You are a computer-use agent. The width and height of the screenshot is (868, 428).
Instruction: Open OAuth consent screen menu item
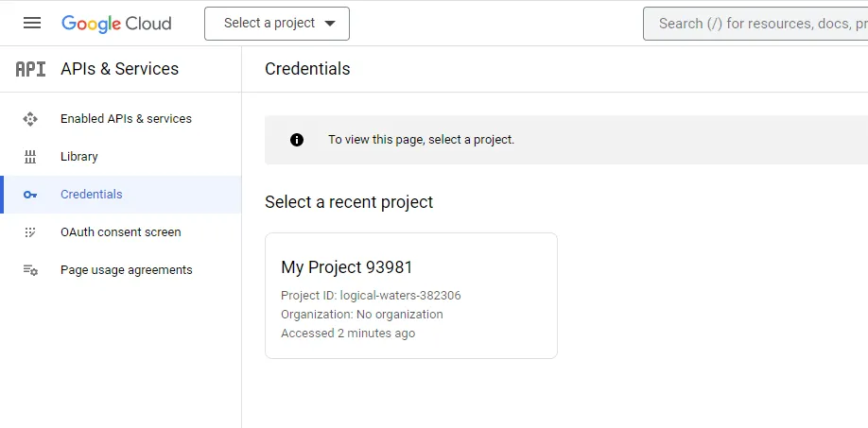pos(121,232)
